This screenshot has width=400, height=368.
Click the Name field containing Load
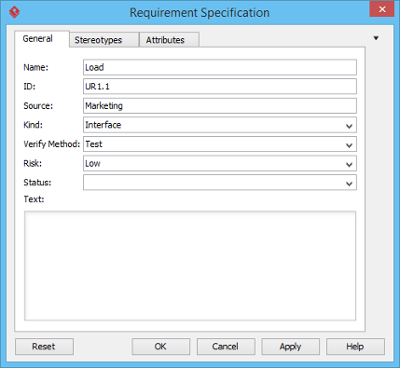[x=220, y=67]
